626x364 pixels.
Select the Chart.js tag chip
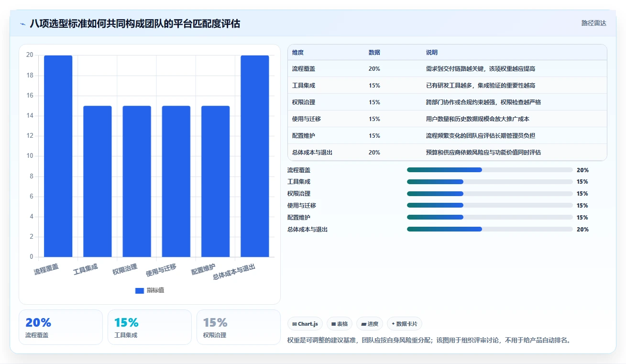[305, 324]
